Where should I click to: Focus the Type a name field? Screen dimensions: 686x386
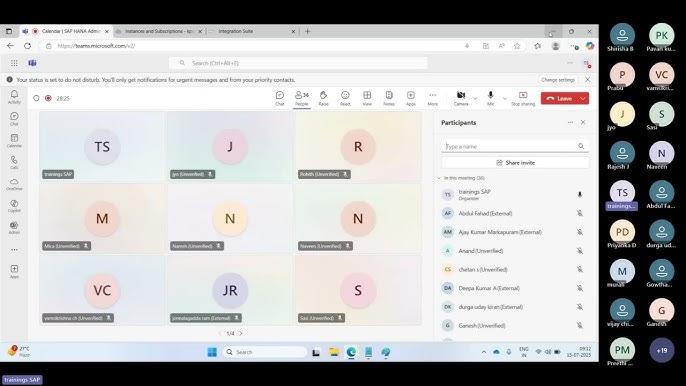(515, 146)
